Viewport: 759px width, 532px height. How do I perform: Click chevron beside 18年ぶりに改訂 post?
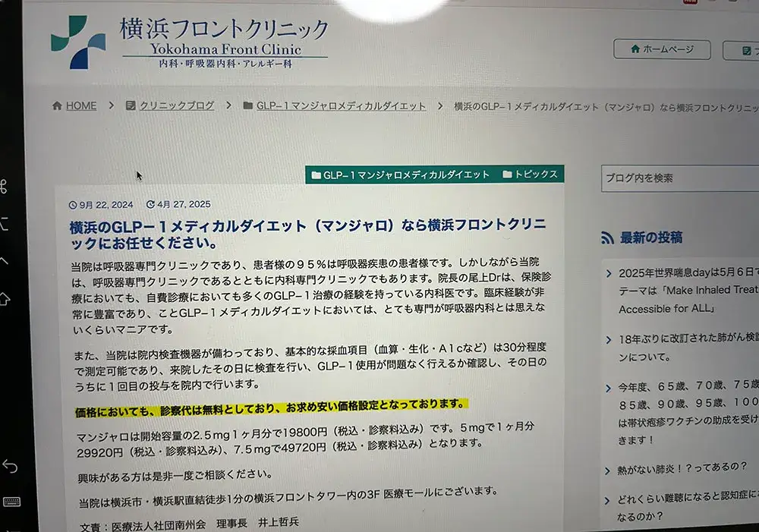[x=609, y=340]
